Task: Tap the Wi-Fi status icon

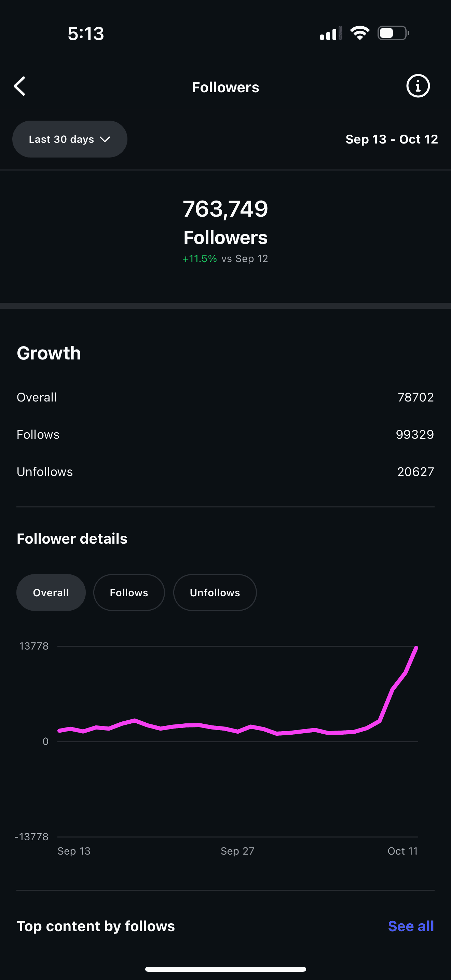Action: click(359, 33)
